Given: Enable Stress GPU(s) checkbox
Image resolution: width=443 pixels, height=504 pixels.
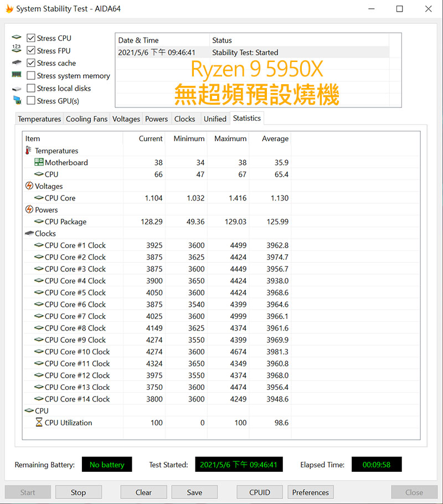Looking at the screenshot, I should (x=31, y=101).
